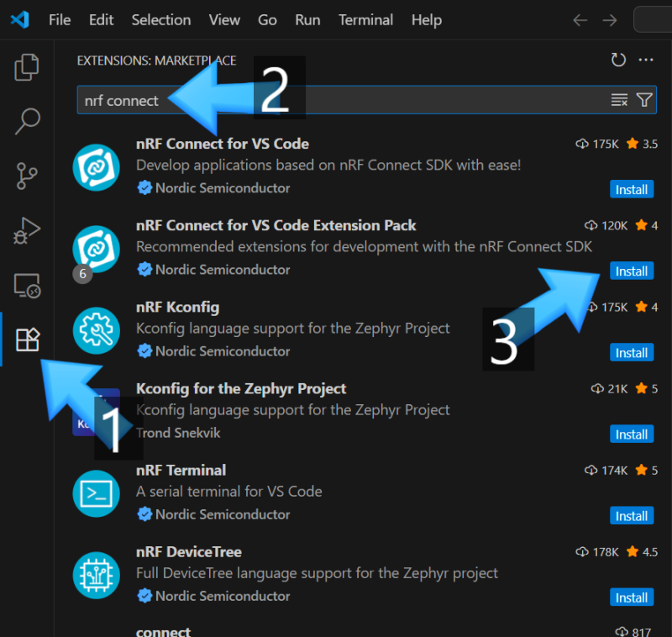This screenshot has height=637, width=672.
Task: Click 'A serial terminal for VS Code' description
Action: tap(228, 492)
